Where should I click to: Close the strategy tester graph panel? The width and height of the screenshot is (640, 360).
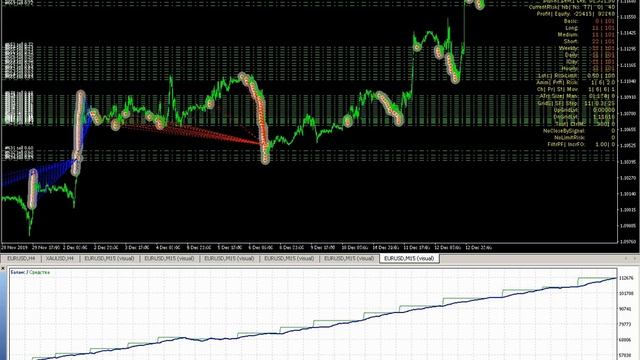(3, 269)
